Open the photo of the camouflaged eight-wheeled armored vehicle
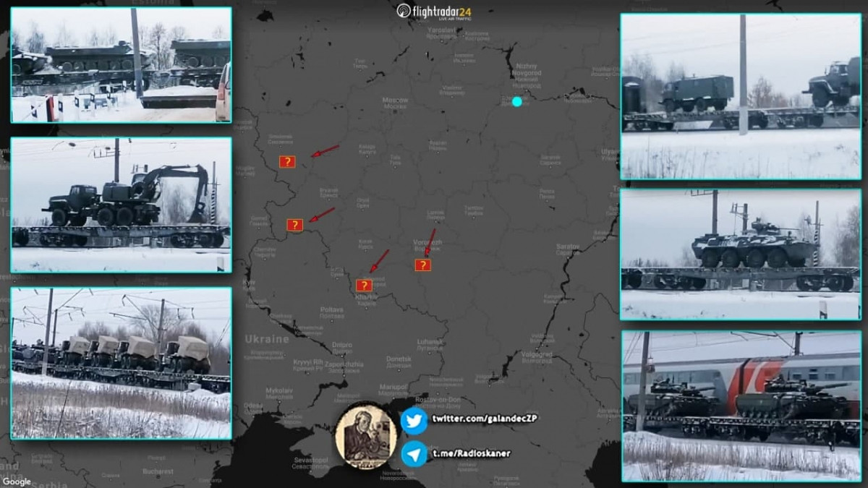Viewport: 868px width, 488px height. (x=741, y=254)
